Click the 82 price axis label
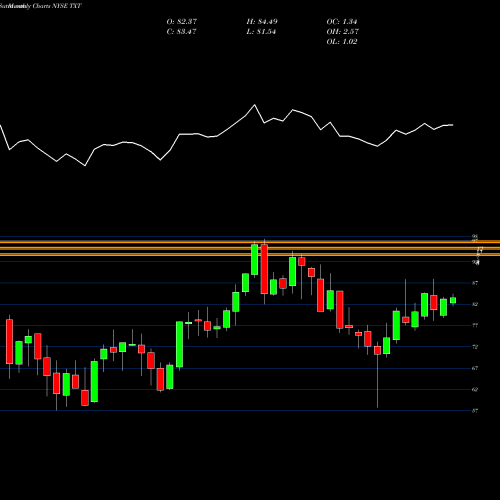Image resolution: width=500 pixels, height=500 pixels. point(475,304)
